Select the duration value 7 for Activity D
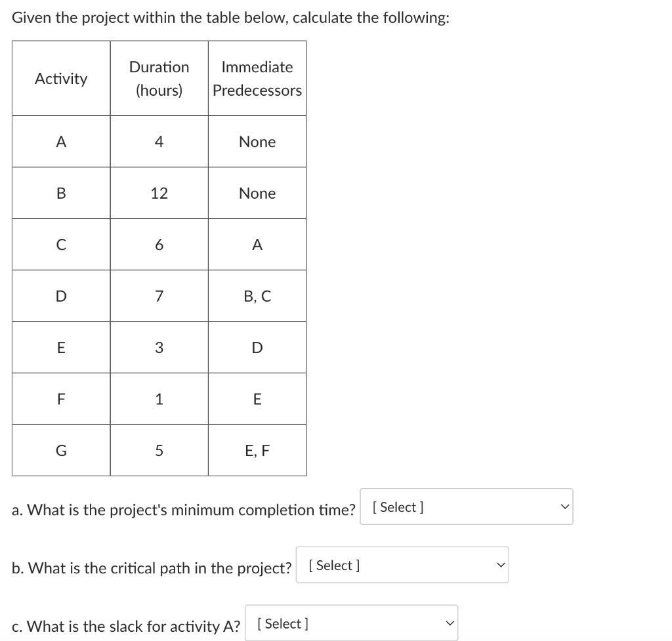 [x=158, y=295]
